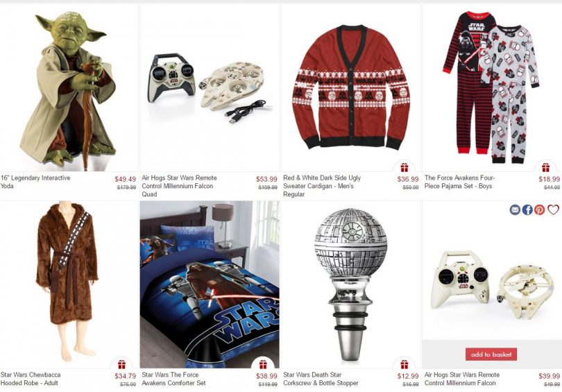The image size is (562, 392).
Task: Click the add to basket button
Action: pyautogui.click(x=491, y=355)
